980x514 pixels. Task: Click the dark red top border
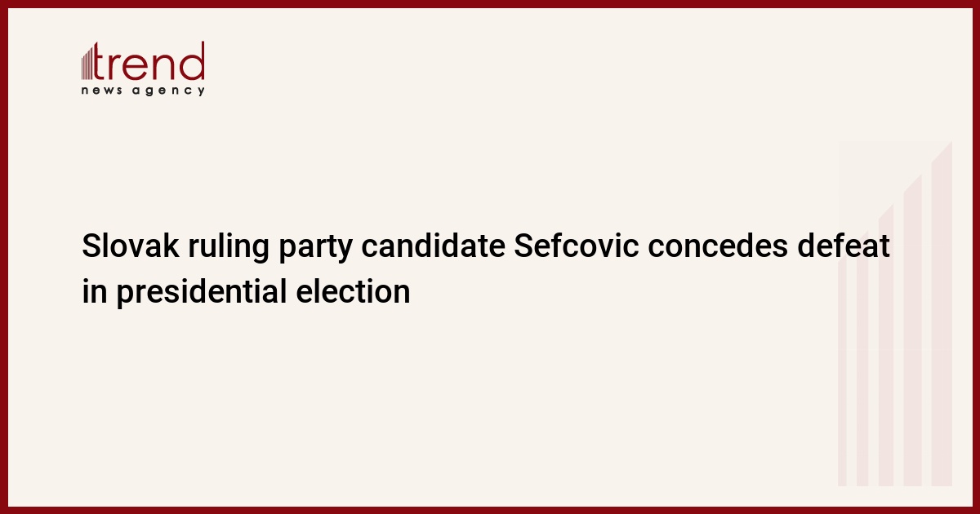click(x=490, y=3)
